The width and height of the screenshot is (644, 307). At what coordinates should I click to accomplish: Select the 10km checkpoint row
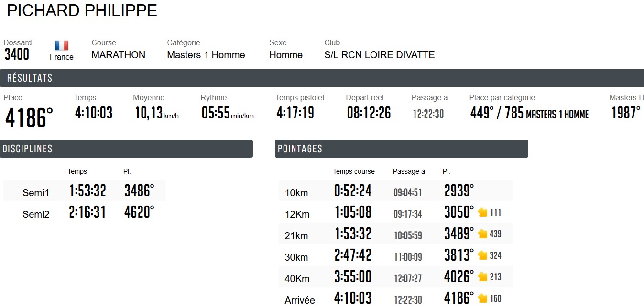(395, 191)
